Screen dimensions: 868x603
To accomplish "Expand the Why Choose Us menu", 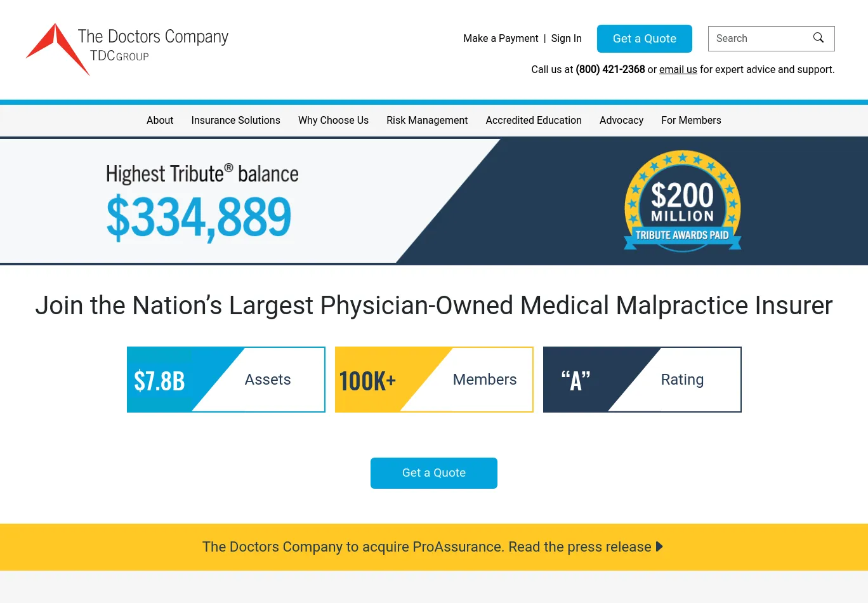I will coord(333,121).
